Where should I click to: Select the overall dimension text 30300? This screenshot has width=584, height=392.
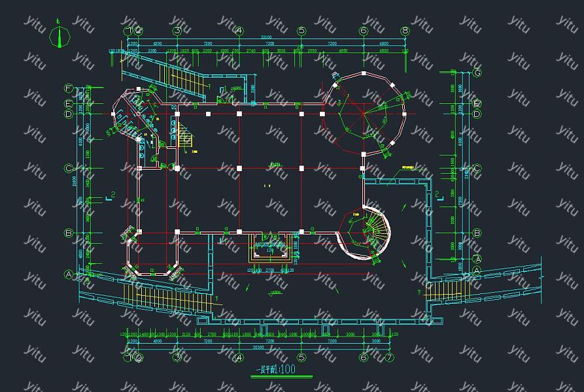[258, 348]
